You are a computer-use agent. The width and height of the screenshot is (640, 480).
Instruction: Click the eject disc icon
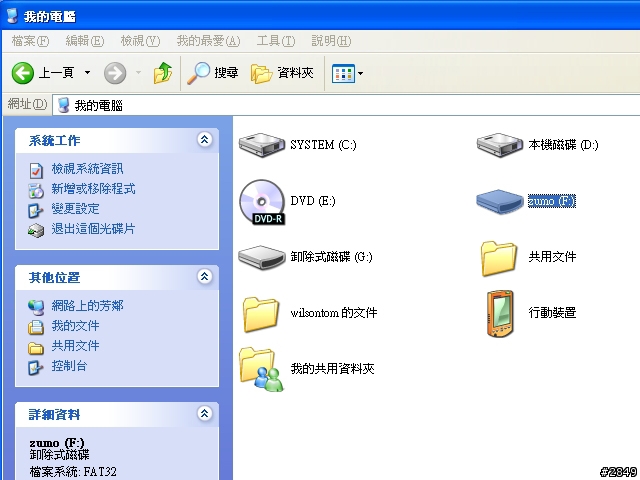point(36,231)
